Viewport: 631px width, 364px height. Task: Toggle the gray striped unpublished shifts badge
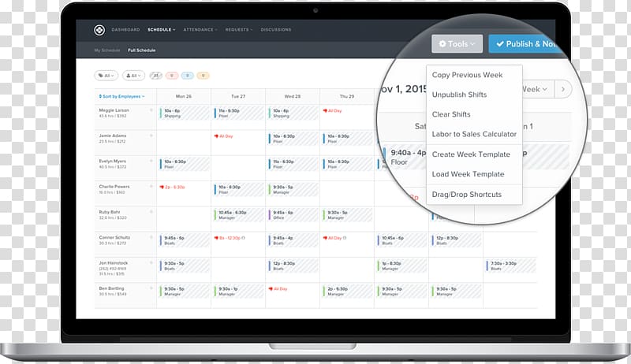pyautogui.click(x=155, y=76)
